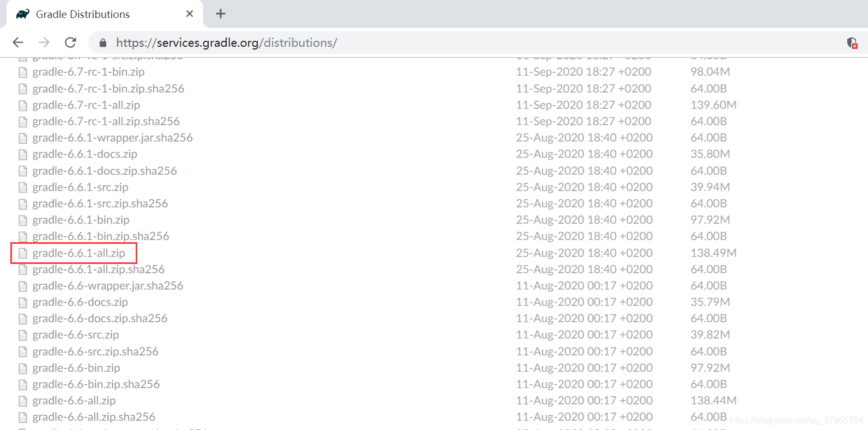Viewport: 868px width, 430px height.
Task: Download gradle-6.6-docs.zip
Action: [x=80, y=302]
